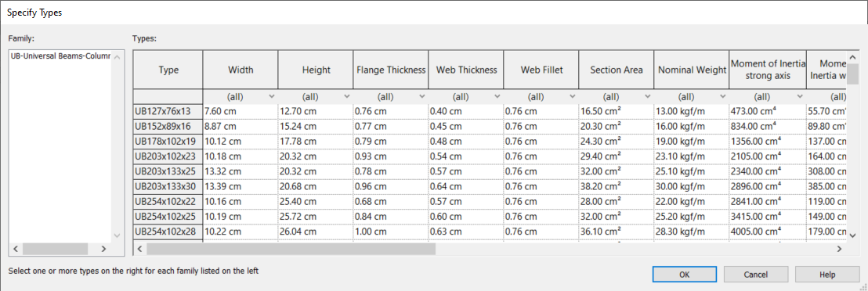Click the 23.10 kgf/m nominal weight cell
The height and width of the screenshot is (291, 868).
pyautogui.click(x=692, y=156)
